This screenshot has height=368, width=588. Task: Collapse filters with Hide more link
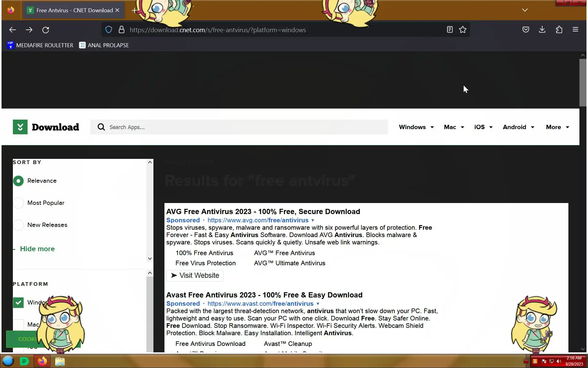[37, 249]
